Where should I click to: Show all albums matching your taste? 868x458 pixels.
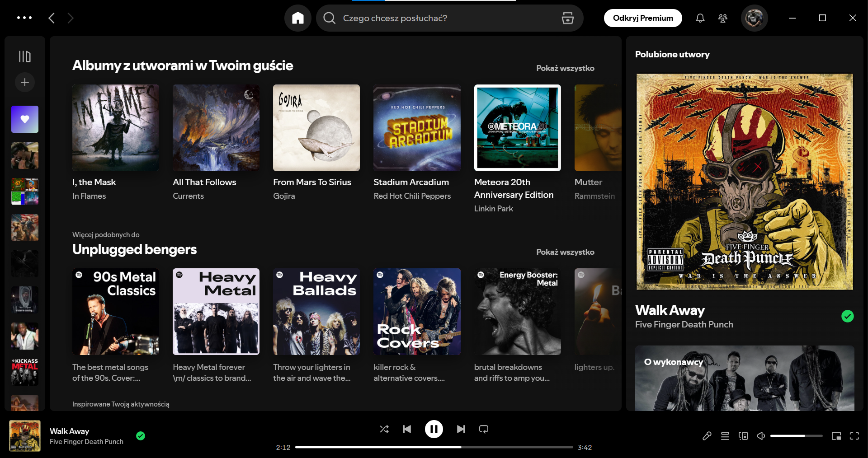coord(565,68)
